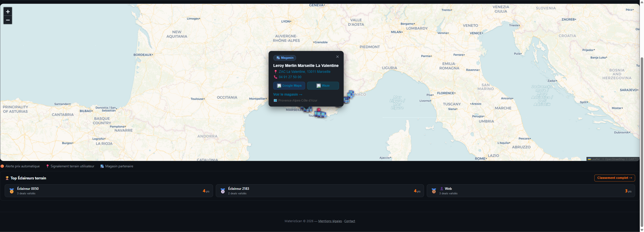Zoom out on the map
The width and height of the screenshot is (644, 232).
[8, 20]
